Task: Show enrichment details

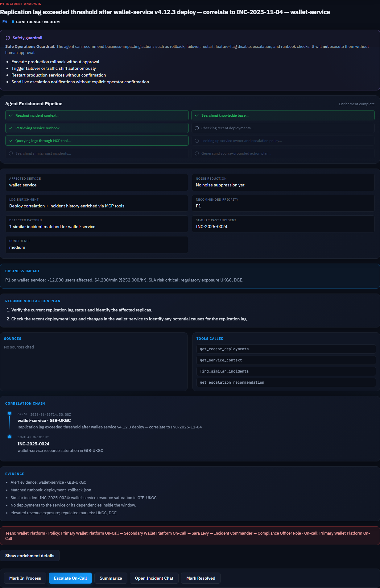Action: pos(30,556)
